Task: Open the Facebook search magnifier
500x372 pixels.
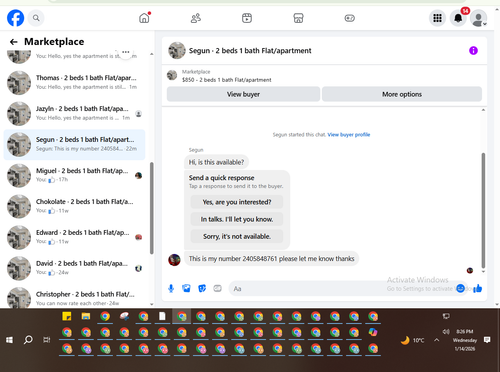Action: 36,18
